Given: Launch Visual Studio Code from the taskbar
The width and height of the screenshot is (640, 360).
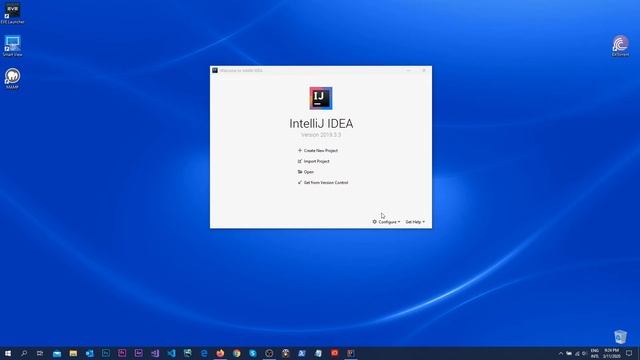Looking at the screenshot, I should (x=171, y=353).
